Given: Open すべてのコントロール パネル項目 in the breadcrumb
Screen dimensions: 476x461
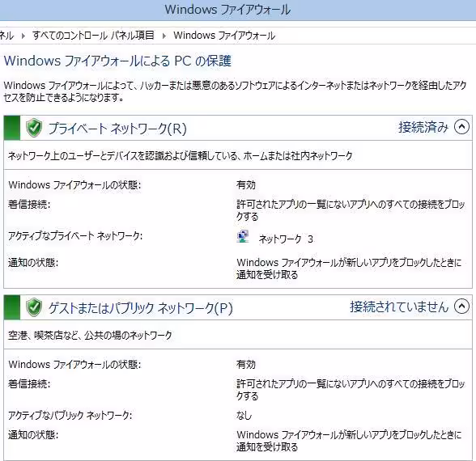Looking at the screenshot, I should click(x=93, y=36).
